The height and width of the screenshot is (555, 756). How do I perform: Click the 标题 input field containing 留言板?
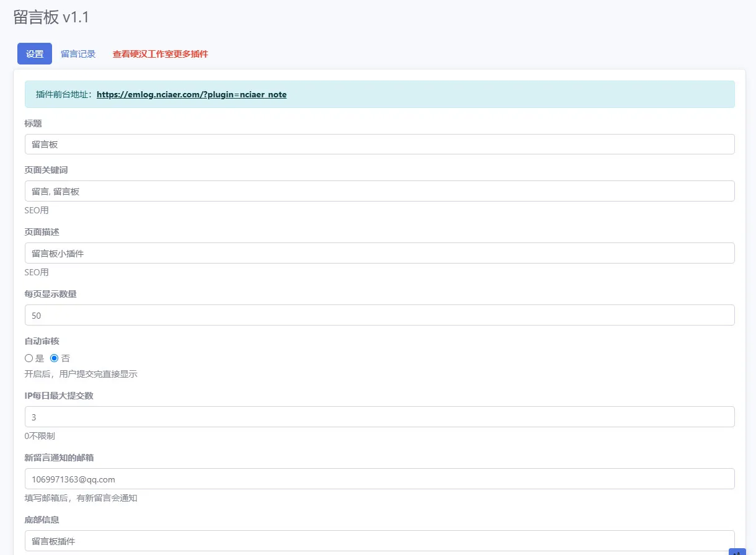(x=379, y=144)
